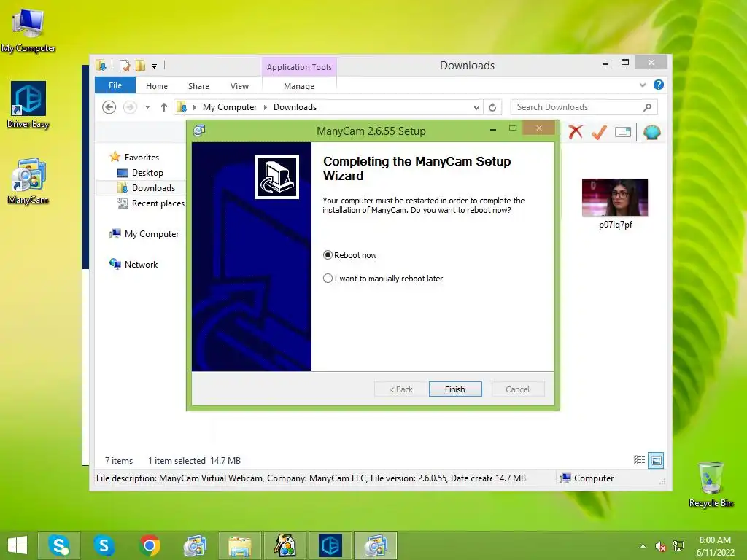Select Downloads in the navigation pane
747x560 pixels.
pyautogui.click(x=153, y=187)
